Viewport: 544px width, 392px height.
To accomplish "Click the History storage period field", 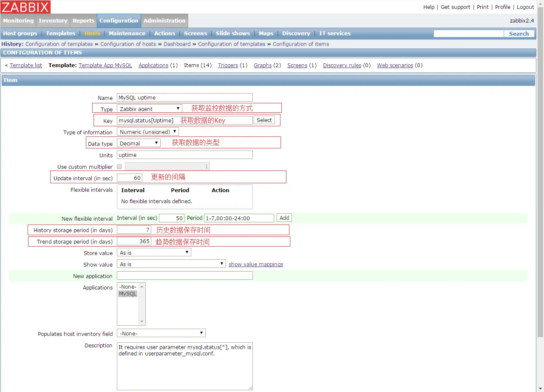I will coord(134,230).
